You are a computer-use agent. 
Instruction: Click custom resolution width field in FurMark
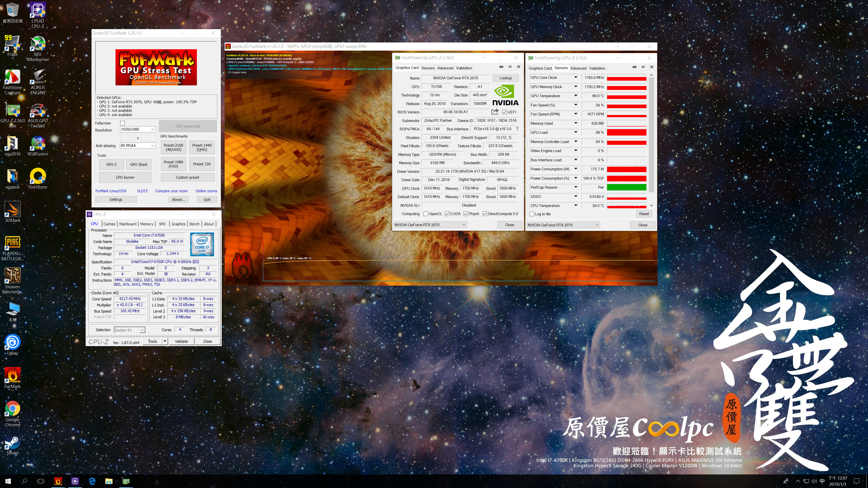tap(127, 138)
